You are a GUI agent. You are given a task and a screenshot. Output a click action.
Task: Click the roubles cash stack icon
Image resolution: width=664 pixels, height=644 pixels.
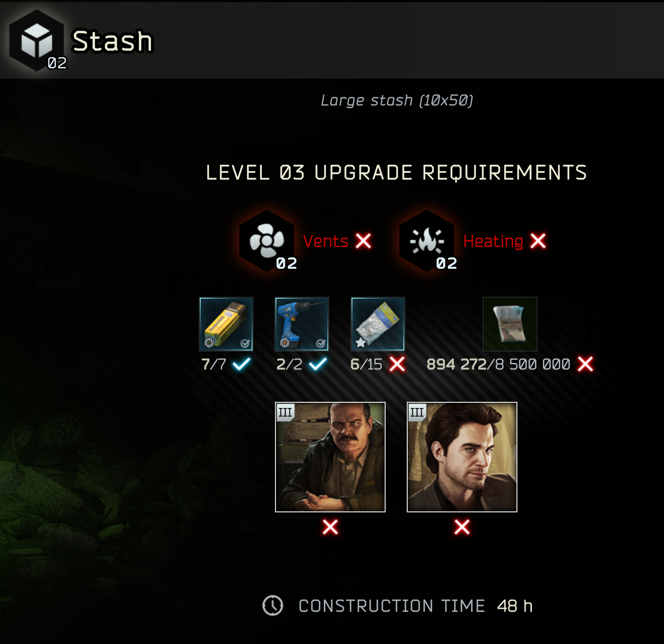[510, 324]
